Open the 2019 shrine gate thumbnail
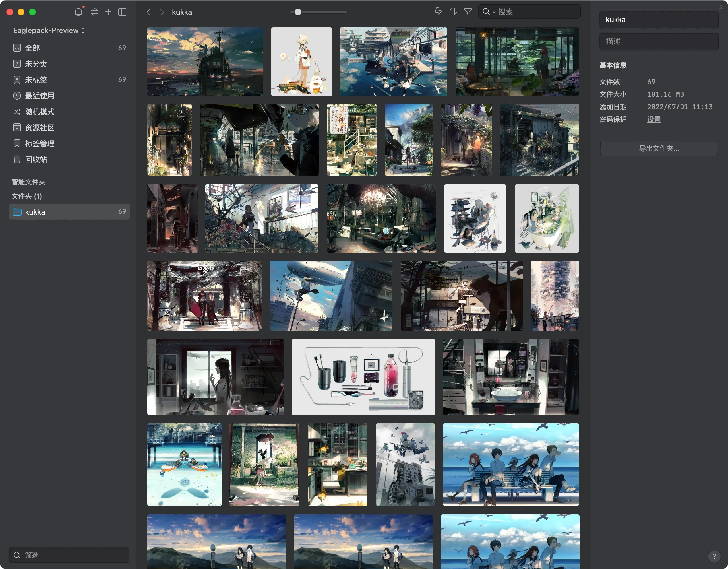Screen dimensions: 728x569 pos(205,296)
